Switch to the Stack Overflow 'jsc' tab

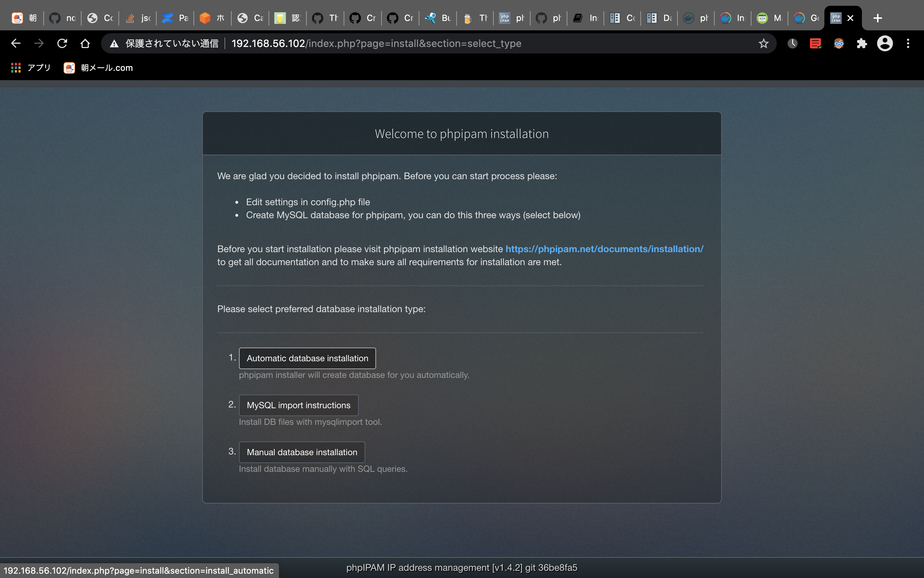[138, 18]
